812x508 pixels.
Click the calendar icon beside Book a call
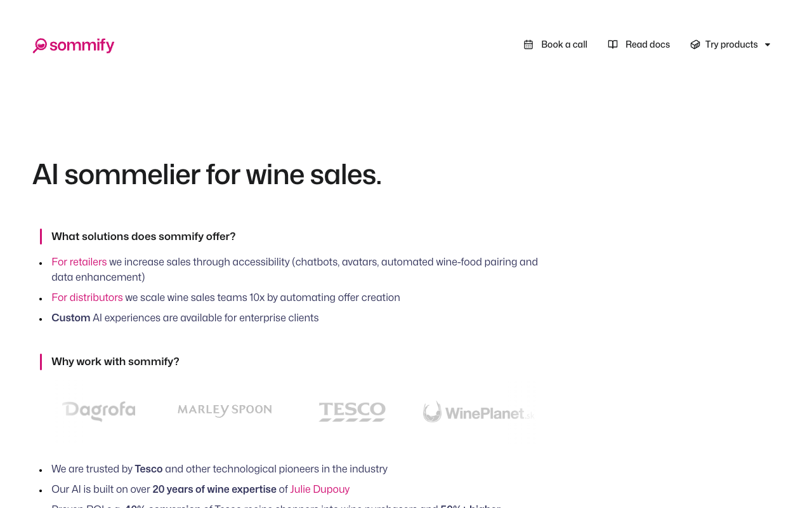click(x=528, y=44)
